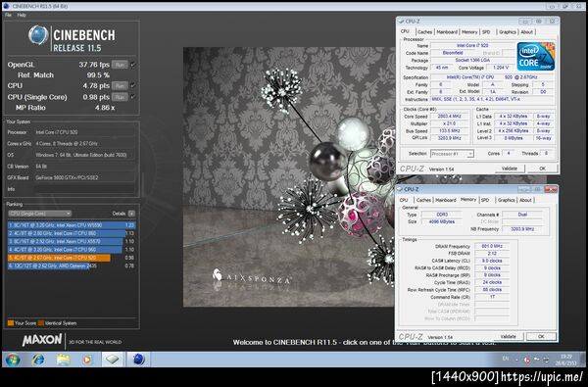588x387 pixels.
Task: Click the memory Size 4096 MBytes value
Action: click(441, 221)
